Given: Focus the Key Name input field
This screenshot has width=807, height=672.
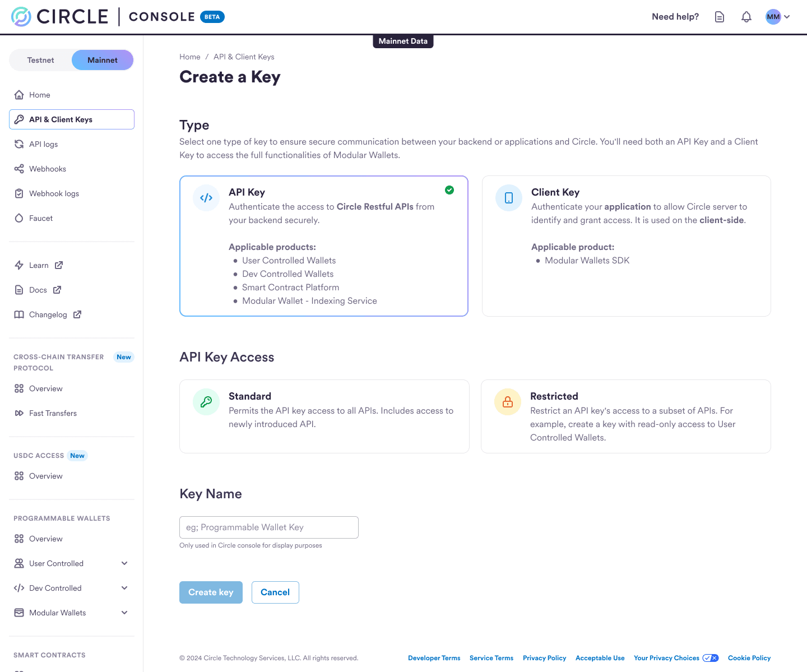Looking at the screenshot, I should click(x=269, y=527).
